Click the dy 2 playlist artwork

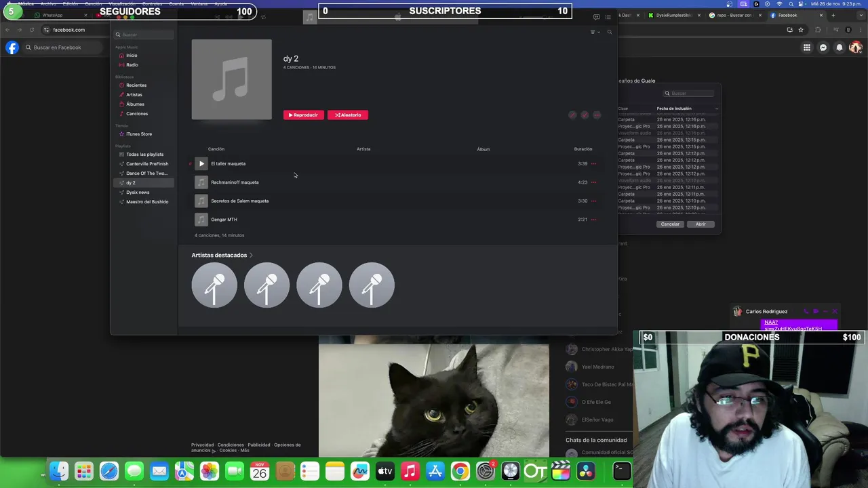pyautogui.click(x=231, y=79)
